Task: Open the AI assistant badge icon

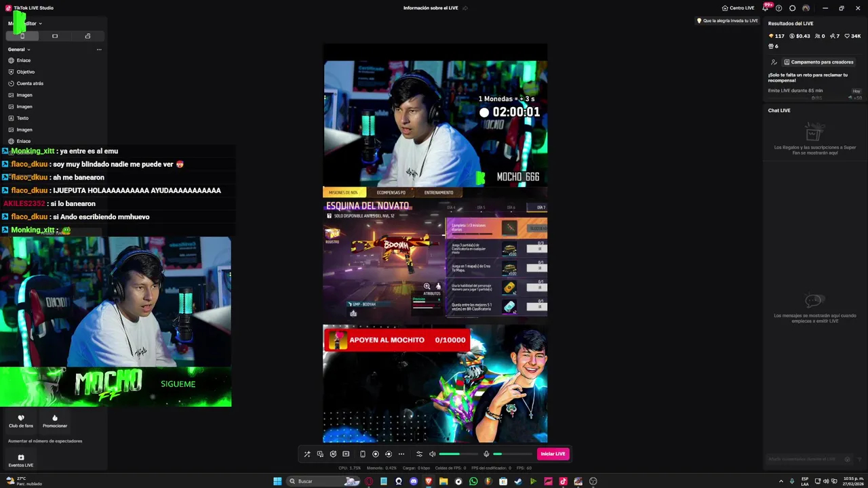Action: click(333, 454)
